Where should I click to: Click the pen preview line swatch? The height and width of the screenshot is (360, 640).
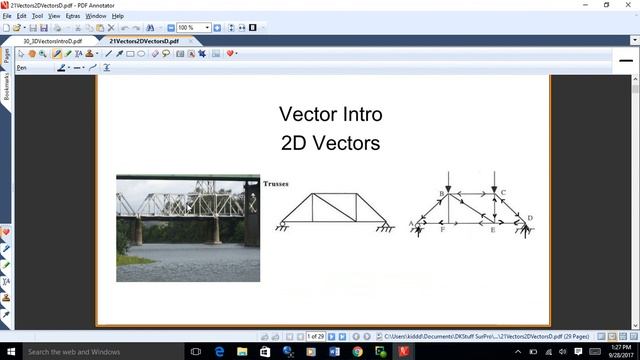click(x=626, y=61)
